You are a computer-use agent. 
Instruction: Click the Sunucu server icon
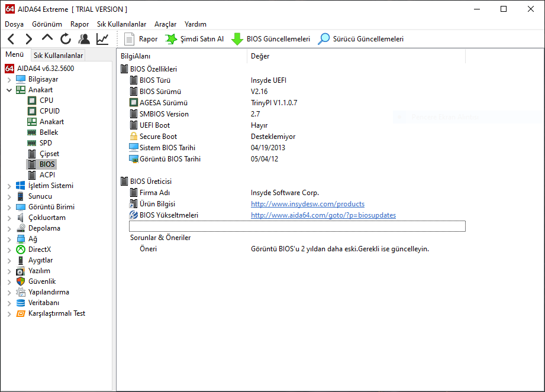coord(21,196)
